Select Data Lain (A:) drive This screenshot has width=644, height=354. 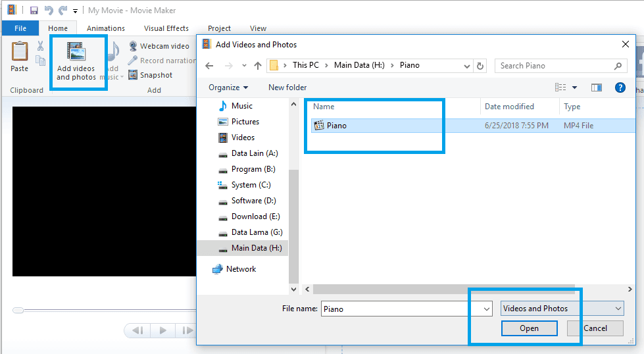pyautogui.click(x=248, y=153)
